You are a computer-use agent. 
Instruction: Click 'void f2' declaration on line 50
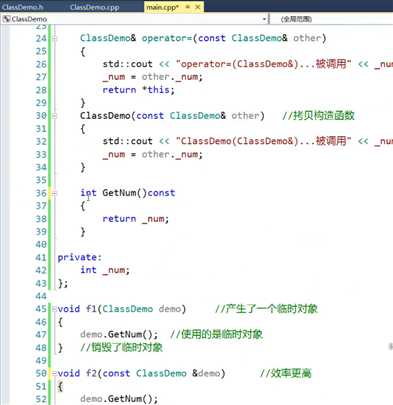pyautogui.click(x=77, y=373)
